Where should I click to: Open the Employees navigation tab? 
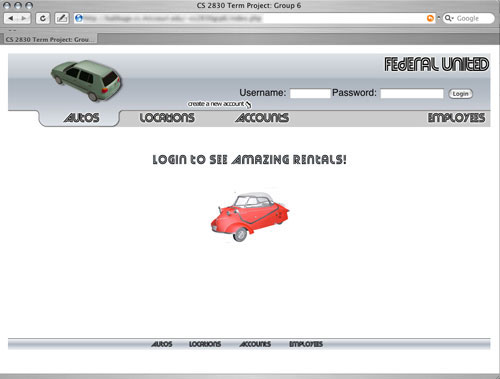(456, 118)
